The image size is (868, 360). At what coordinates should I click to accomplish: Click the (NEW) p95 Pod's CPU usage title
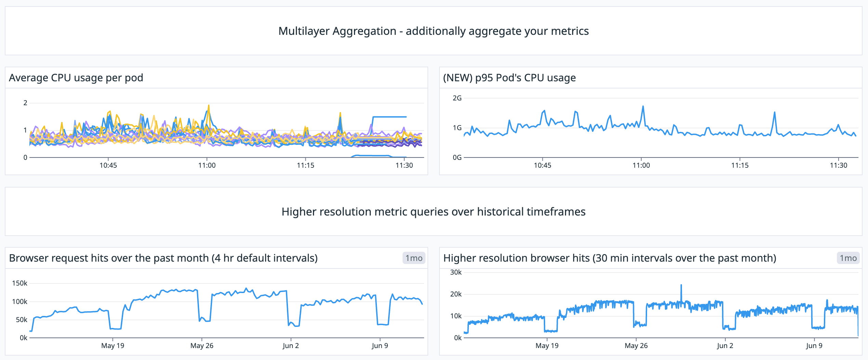(x=509, y=78)
